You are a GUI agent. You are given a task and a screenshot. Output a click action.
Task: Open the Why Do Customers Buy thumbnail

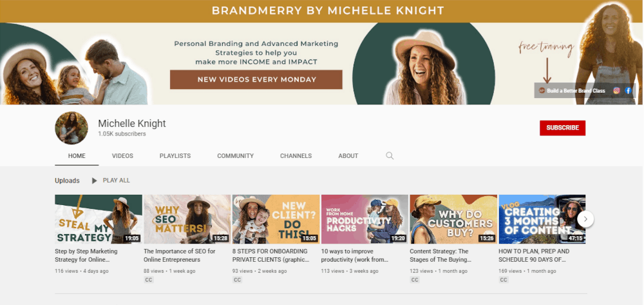point(453,219)
